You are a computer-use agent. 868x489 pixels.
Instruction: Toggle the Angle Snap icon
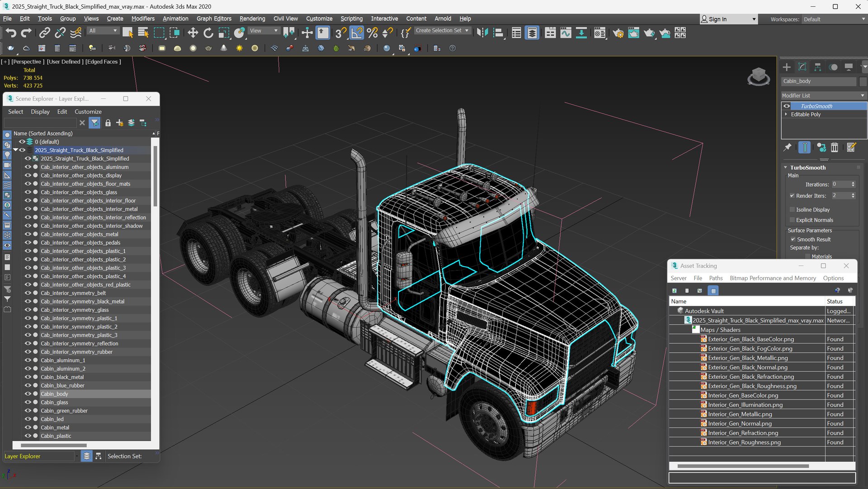tap(357, 33)
